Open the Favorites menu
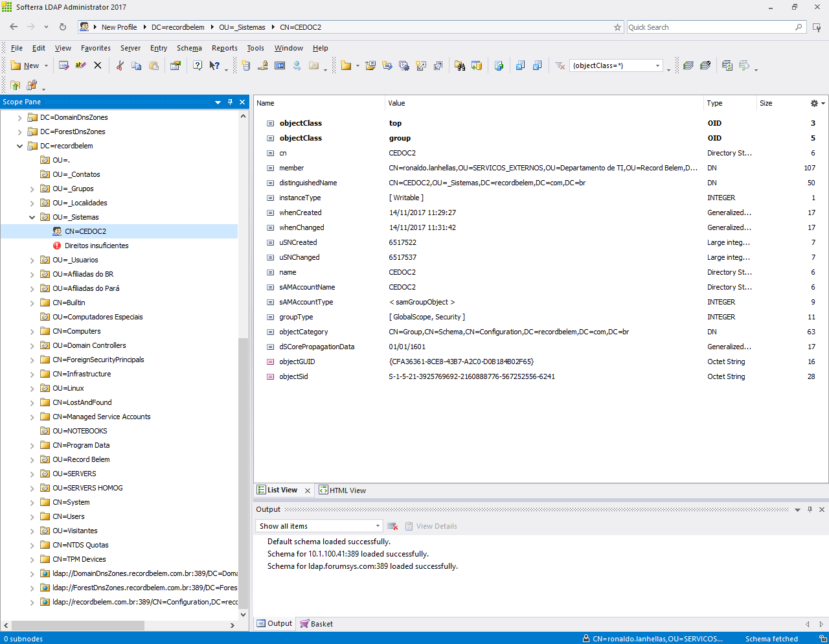 pyautogui.click(x=96, y=48)
